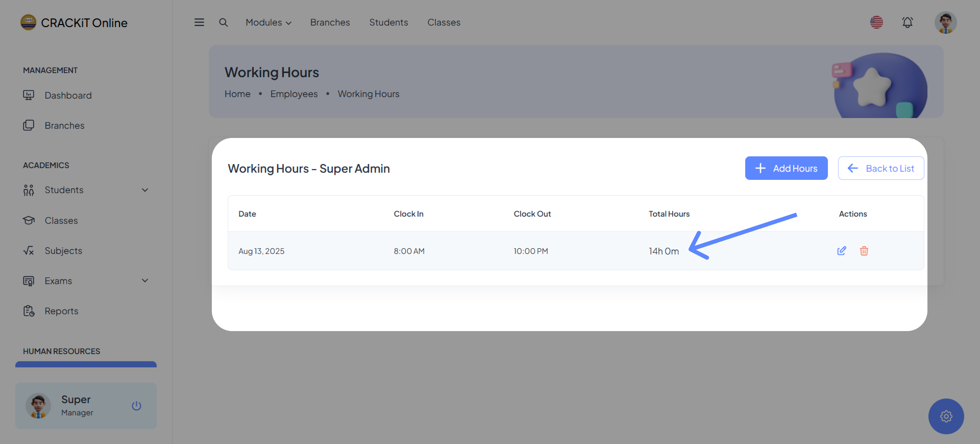The width and height of the screenshot is (980, 444).
Task: Expand the Exams sidebar submenu
Action: click(x=144, y=281)
